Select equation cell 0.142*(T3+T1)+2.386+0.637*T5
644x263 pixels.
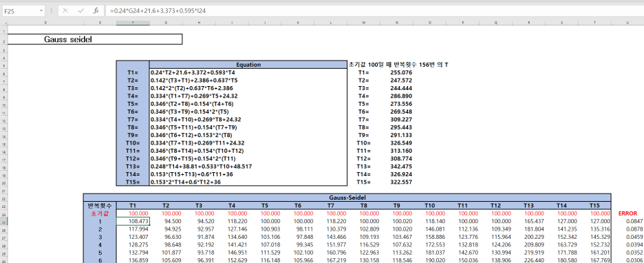tap(248, 80)
